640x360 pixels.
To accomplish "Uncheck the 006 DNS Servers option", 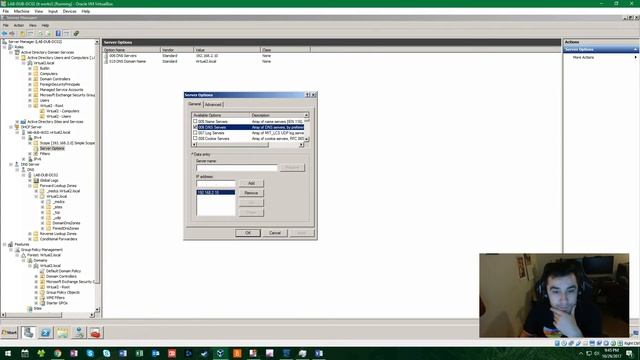I will [195, 127].
